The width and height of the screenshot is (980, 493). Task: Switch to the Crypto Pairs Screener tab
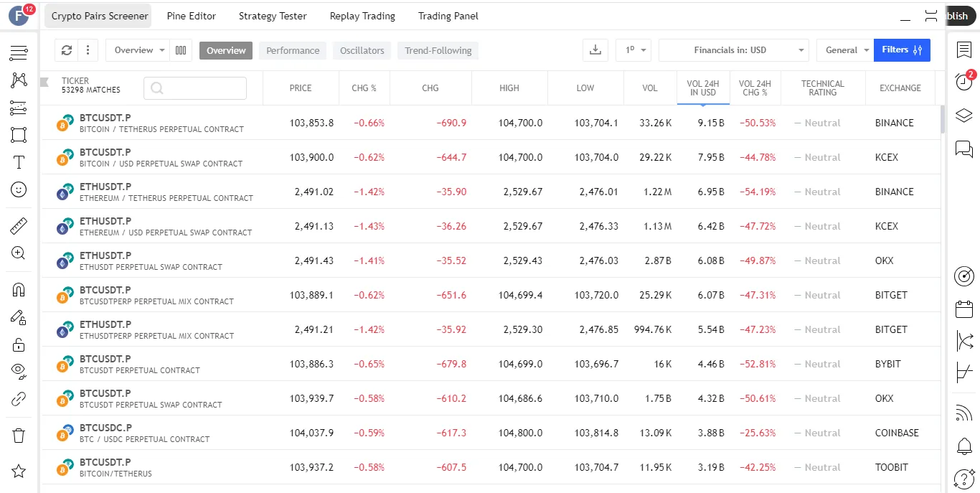click(x=100, y=16)
